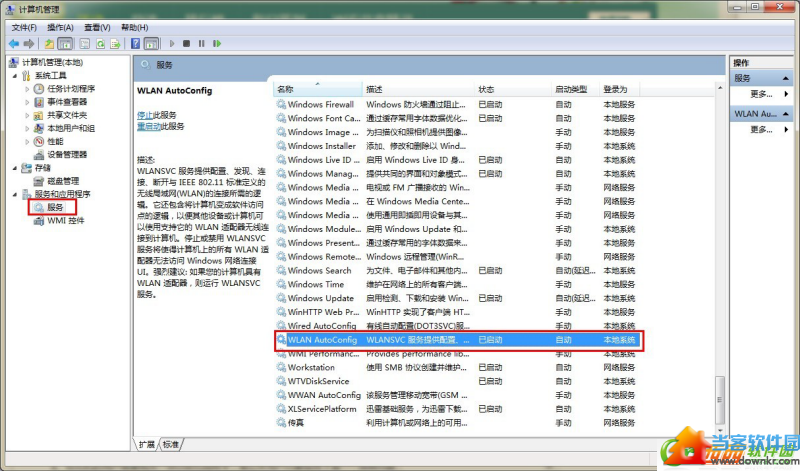Viewport: 800px width, 471px height.
Task: Click the Pause Service icon
Action: point(202,44)
